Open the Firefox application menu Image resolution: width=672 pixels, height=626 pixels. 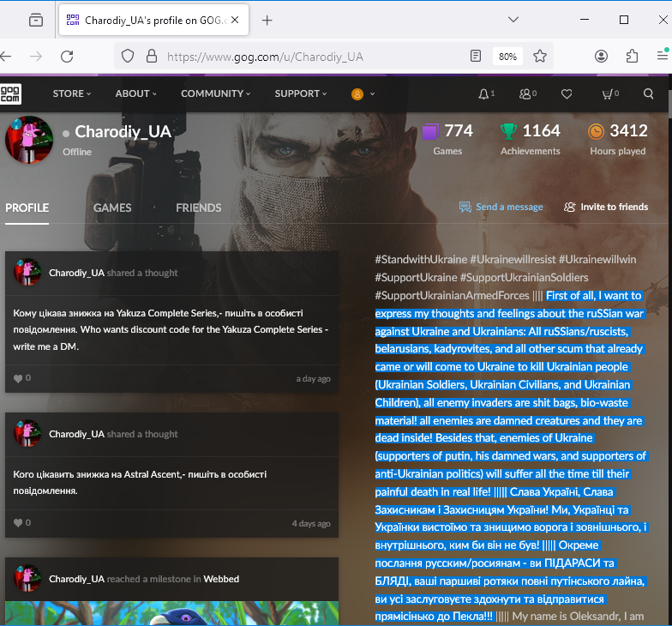tap(663, 55)
